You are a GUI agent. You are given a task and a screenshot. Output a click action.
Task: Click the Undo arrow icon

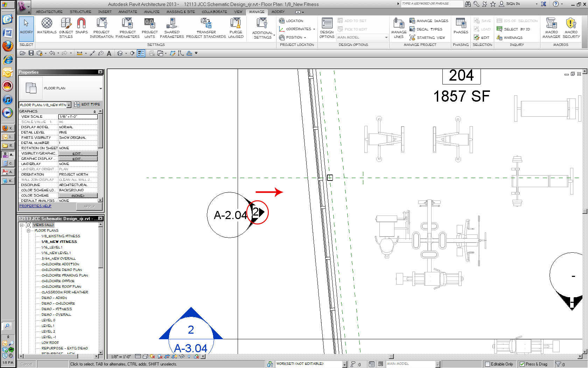[x=52, y=53]
